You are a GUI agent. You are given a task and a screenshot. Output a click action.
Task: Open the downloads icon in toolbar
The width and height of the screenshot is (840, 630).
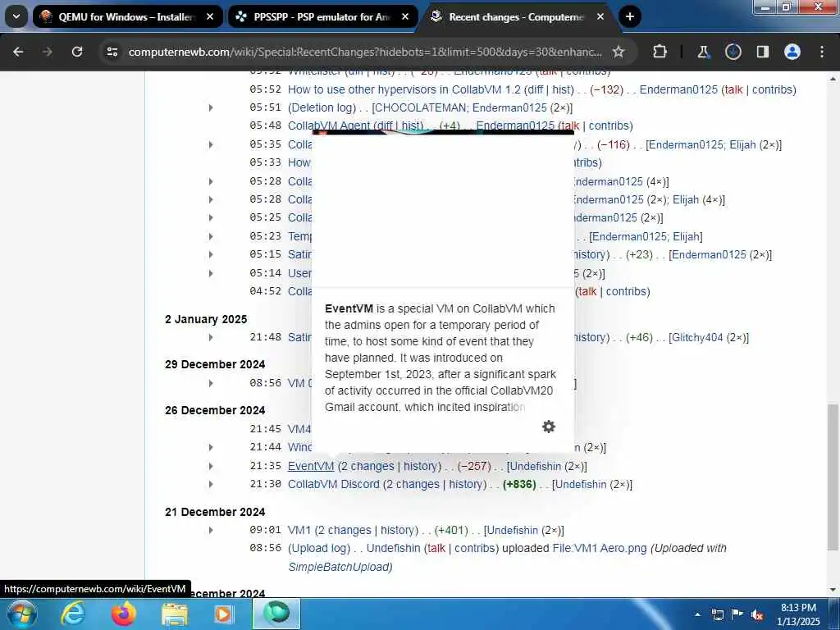(x=733, y=52)
